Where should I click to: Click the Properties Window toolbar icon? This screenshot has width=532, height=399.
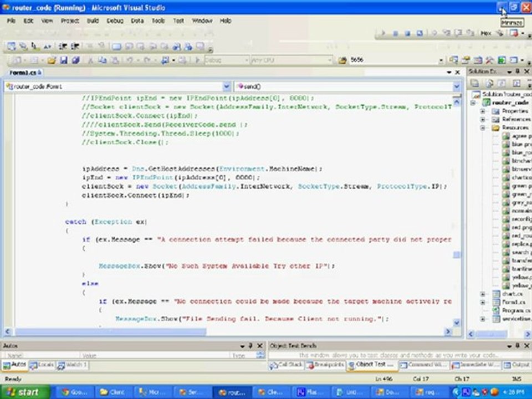(465, 60)
